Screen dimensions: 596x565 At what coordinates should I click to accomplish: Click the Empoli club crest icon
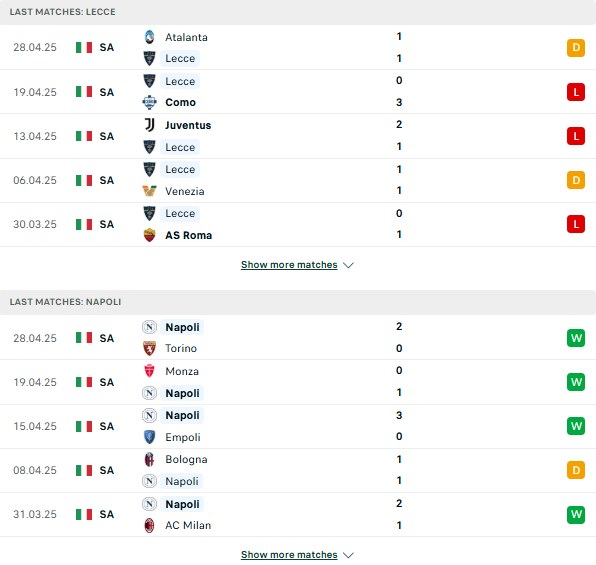click(149, 437)
